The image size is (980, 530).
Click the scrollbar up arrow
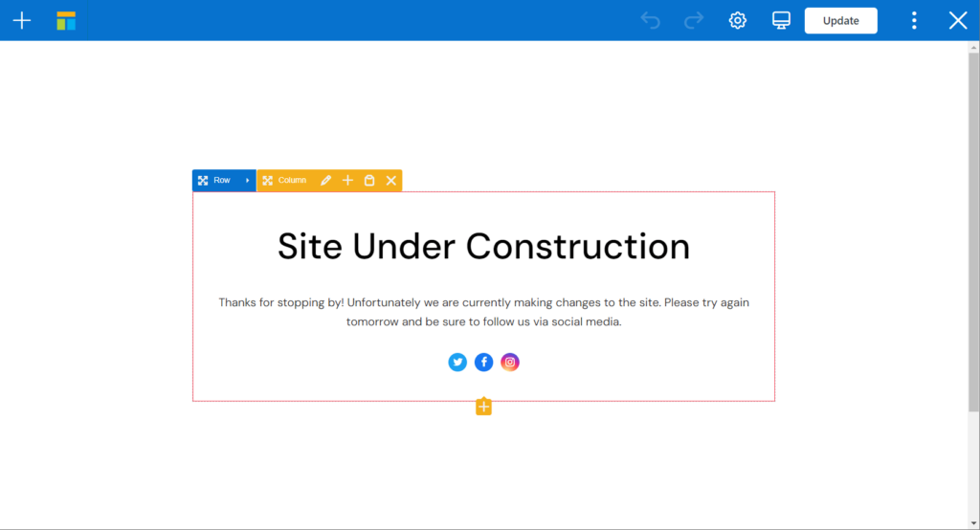coord(973,48)
